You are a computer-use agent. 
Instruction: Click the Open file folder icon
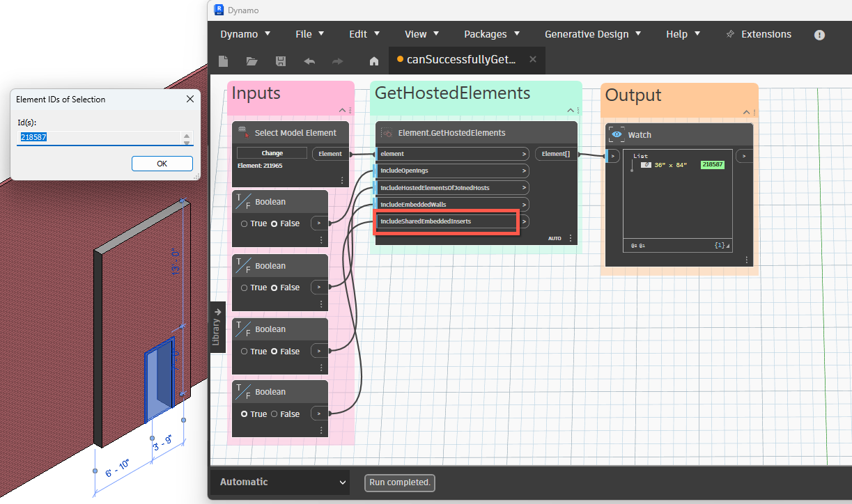(252, 61)
